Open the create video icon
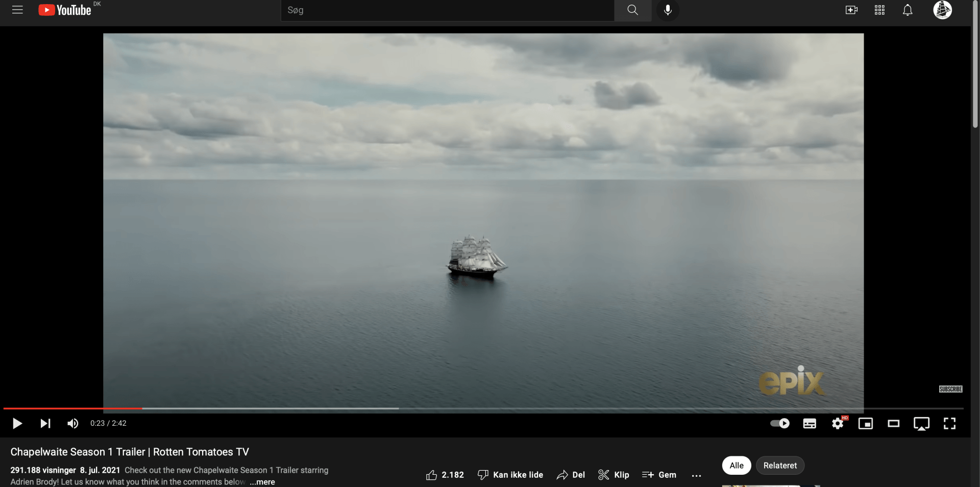 tap(851, 10)
